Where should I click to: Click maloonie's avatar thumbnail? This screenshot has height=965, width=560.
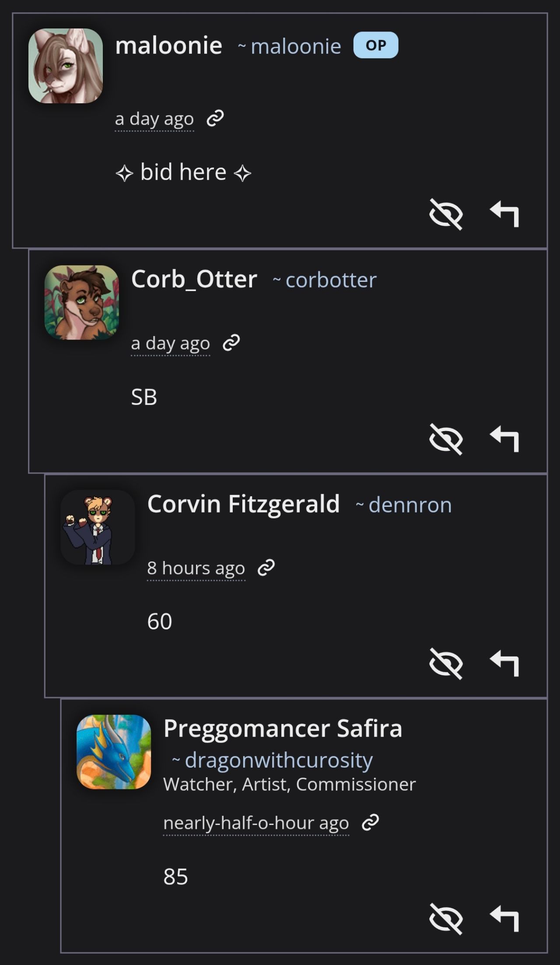coord(66,66)
